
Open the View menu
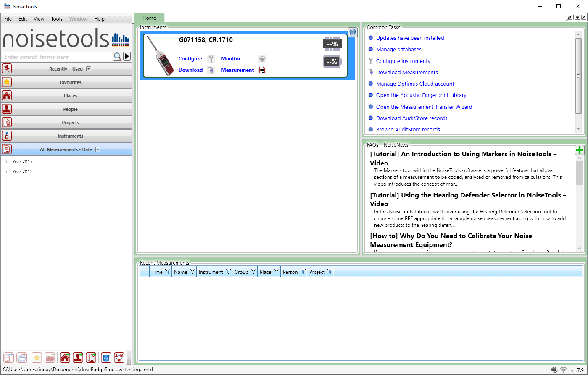coord(39,19)
